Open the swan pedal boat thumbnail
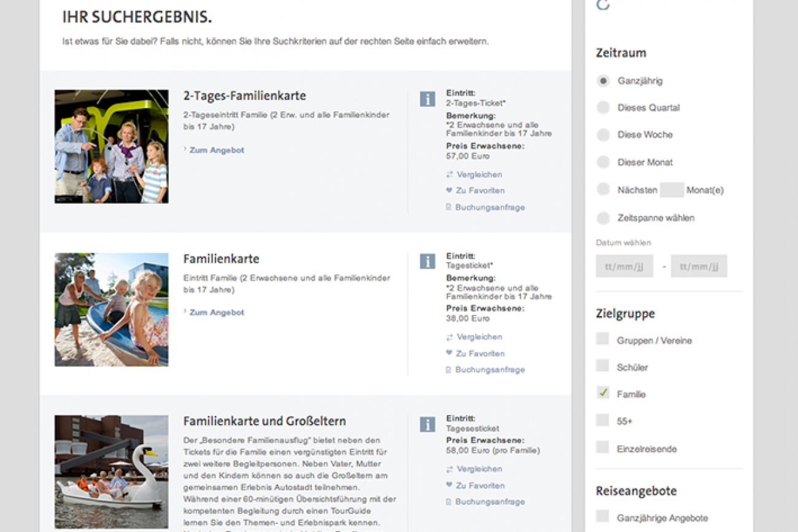 (x=111, y=471)
